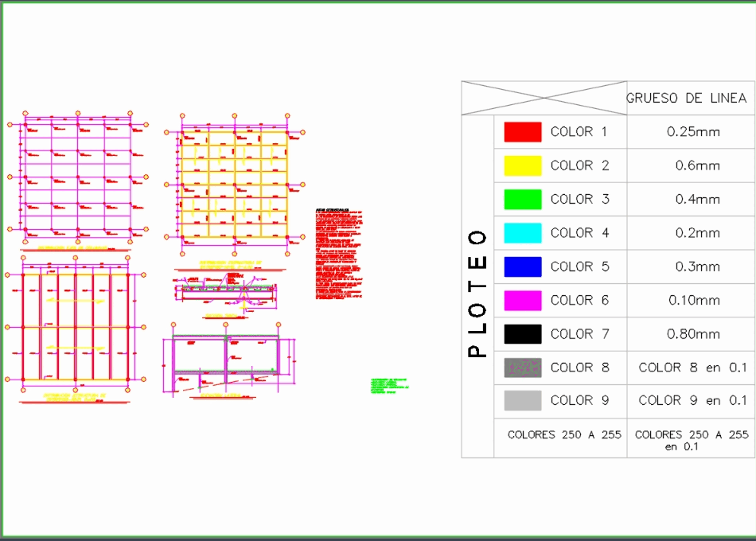
Task: Click the yellow COLOR 2 swatch
Action: click(x=521, y=165)
